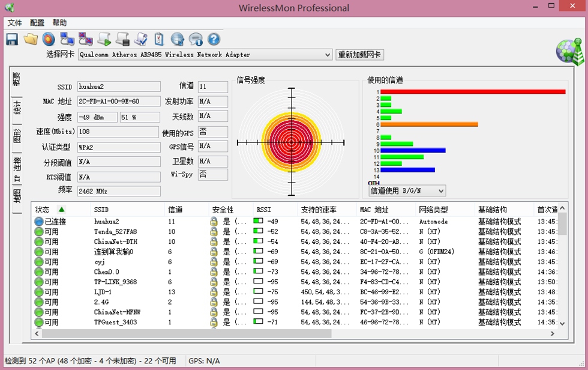
Task: Click the GPS: N/A status bar entry
Action: [x=204, y=360]
